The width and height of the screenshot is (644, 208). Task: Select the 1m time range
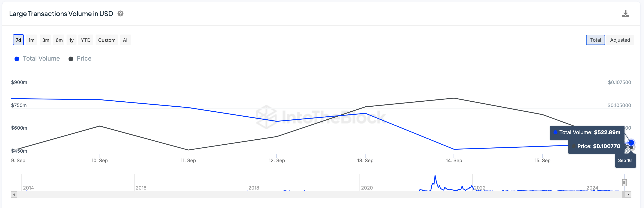31,40
